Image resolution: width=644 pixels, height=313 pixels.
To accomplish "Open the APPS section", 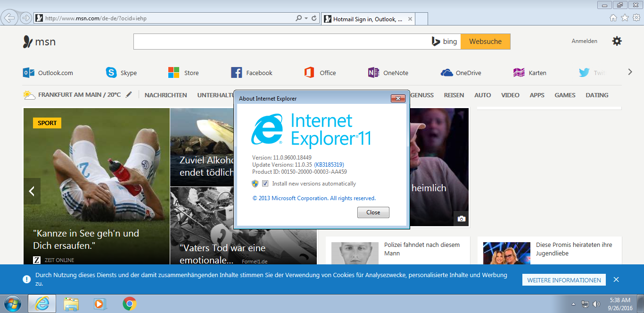I will coord(537,95).
